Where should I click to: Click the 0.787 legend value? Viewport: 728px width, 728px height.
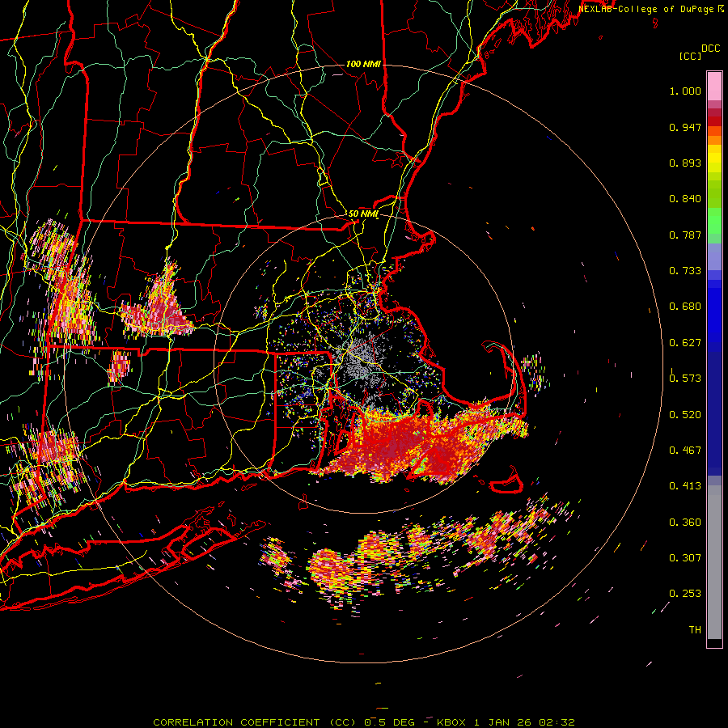[685, 235]
